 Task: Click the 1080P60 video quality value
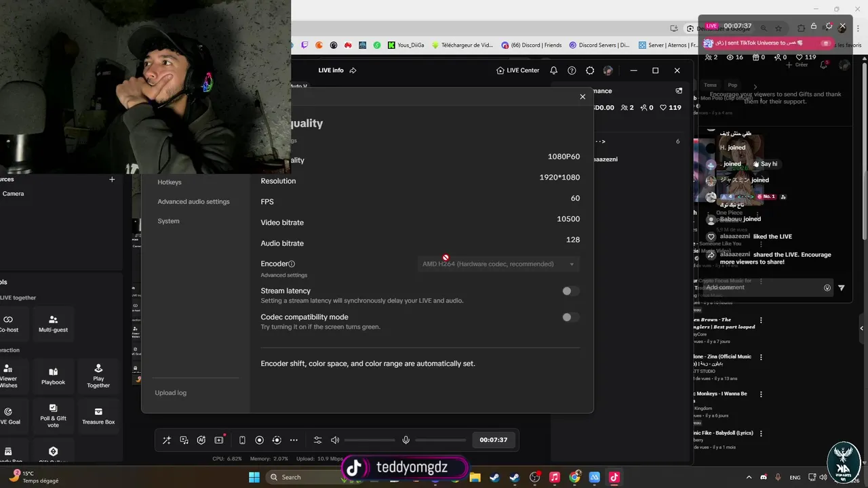point(564,157)
